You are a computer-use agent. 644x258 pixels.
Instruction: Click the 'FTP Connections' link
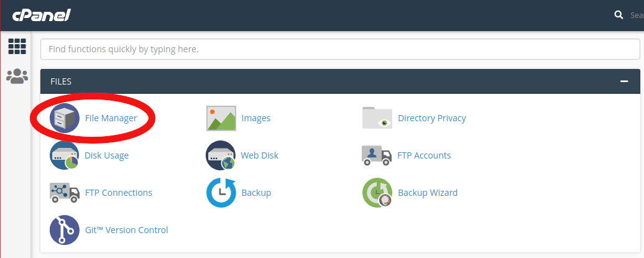tap(119, 193)
